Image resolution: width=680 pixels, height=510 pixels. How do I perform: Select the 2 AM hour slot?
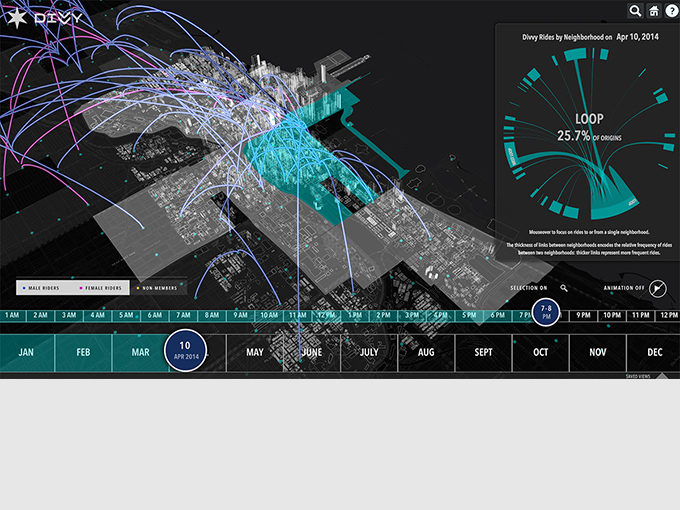[x=40, y=315]
